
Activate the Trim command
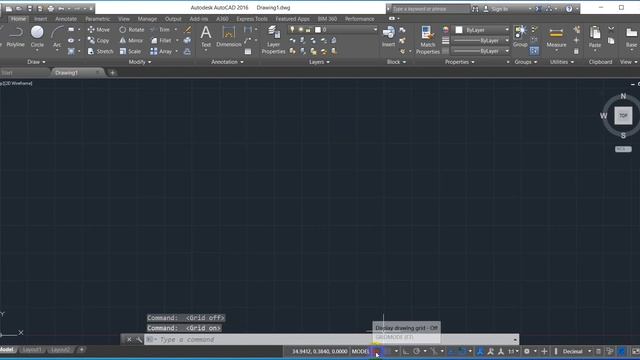(x=160, y=30)
